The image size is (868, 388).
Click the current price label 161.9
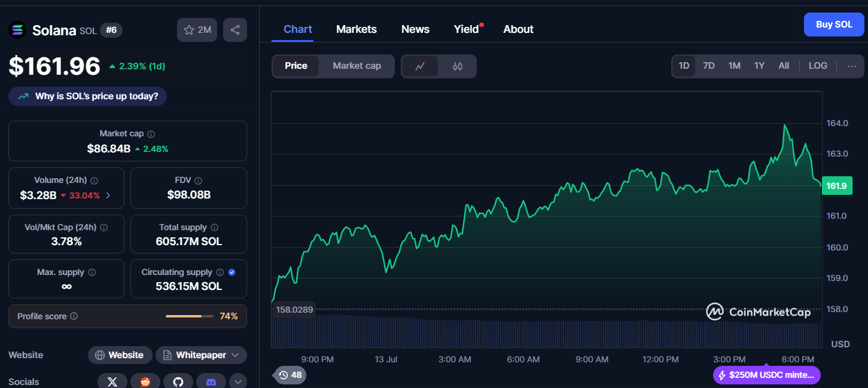tap(837, 186)
